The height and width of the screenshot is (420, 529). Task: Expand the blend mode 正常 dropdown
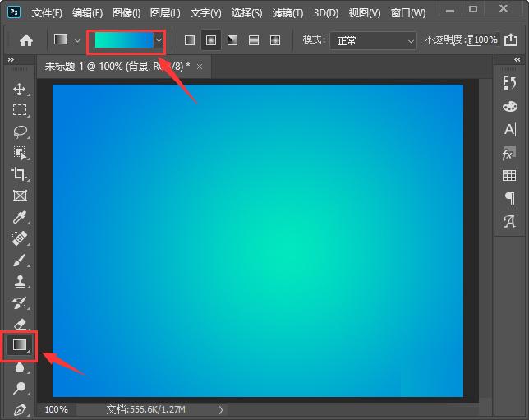point(374,41)
